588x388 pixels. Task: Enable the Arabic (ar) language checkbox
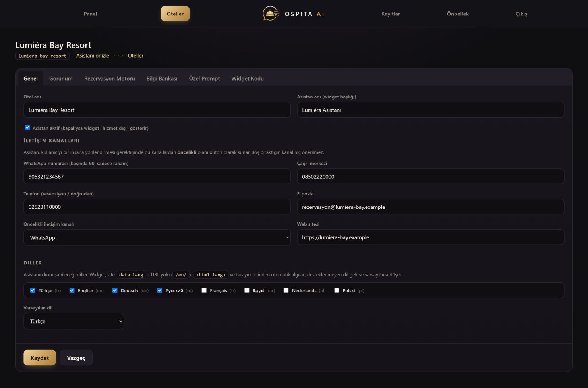click(247, 290)
